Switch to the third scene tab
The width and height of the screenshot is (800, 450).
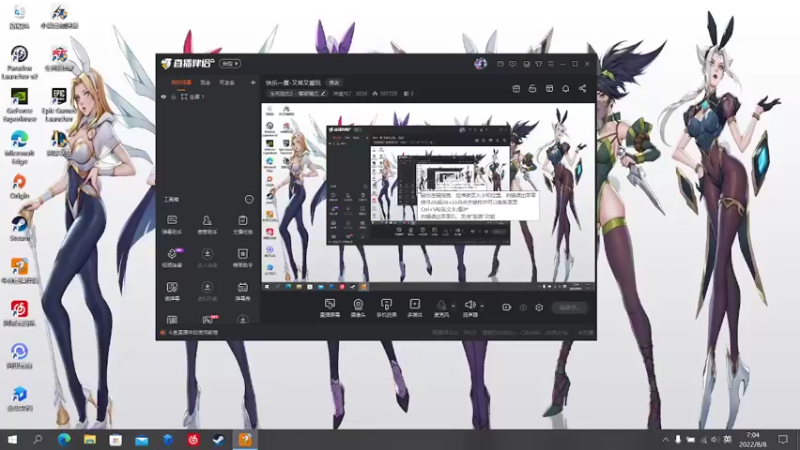(227, 82)
